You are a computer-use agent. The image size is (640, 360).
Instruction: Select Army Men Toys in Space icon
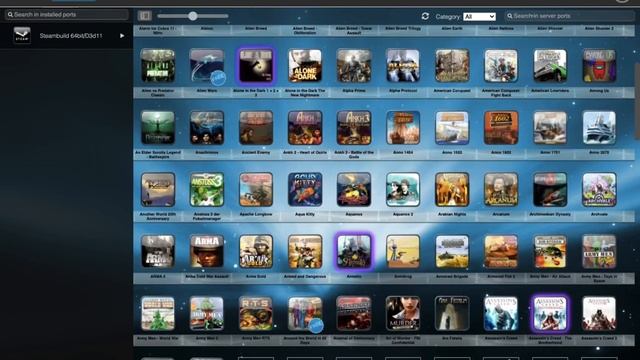[x=599, y=251]
